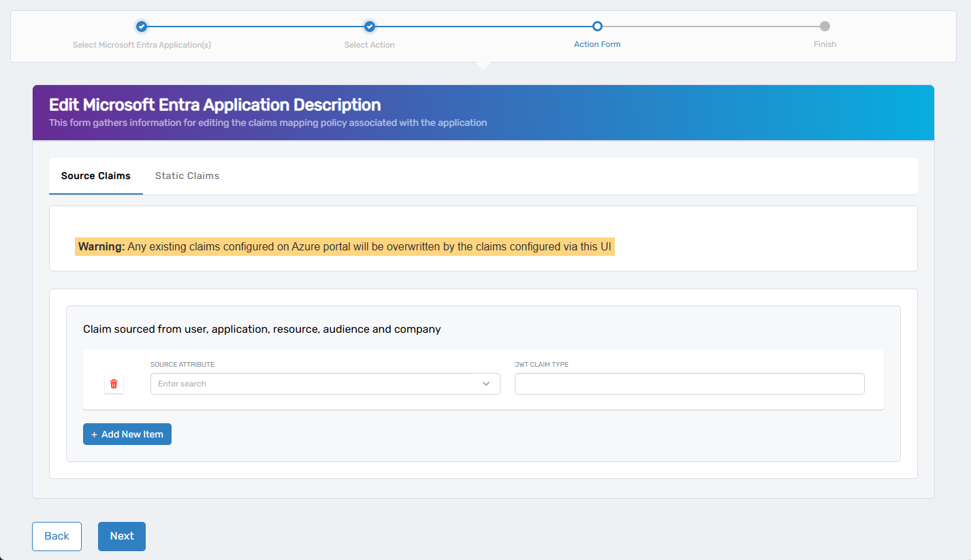Screen dimensions: 971x560
Task: Go back using the Back button
Action: tap(57, 536)
